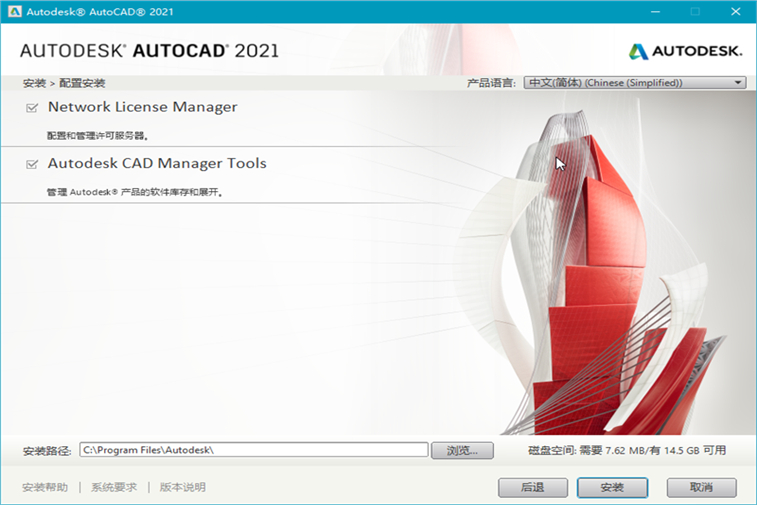Click the 安装 breadcrumb text
Screen dimensions: 757x505
(34, 83)
